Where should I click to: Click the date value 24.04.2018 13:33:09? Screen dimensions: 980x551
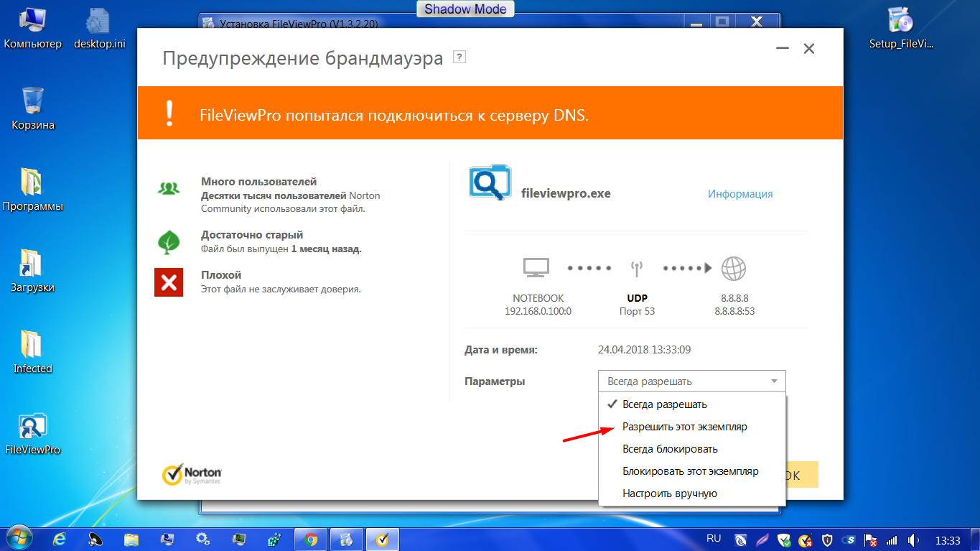[x=645, y=351]
